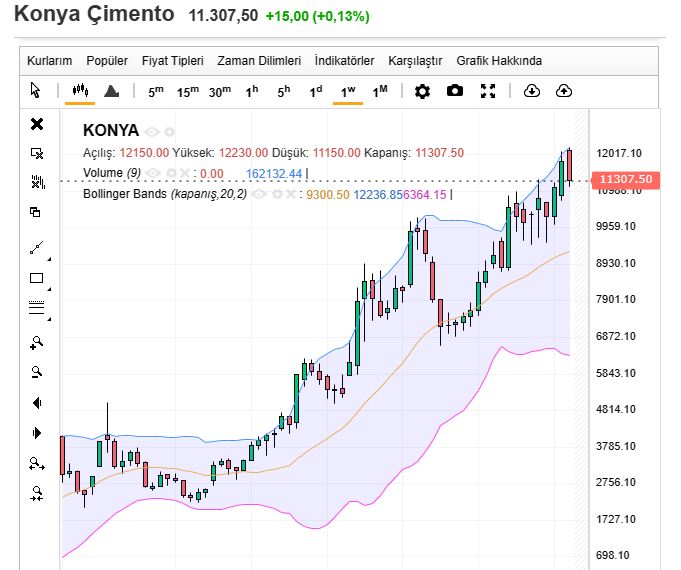Zoom out of the chart
This screenshot has height=570, width=681.
(x=36, y=372)
